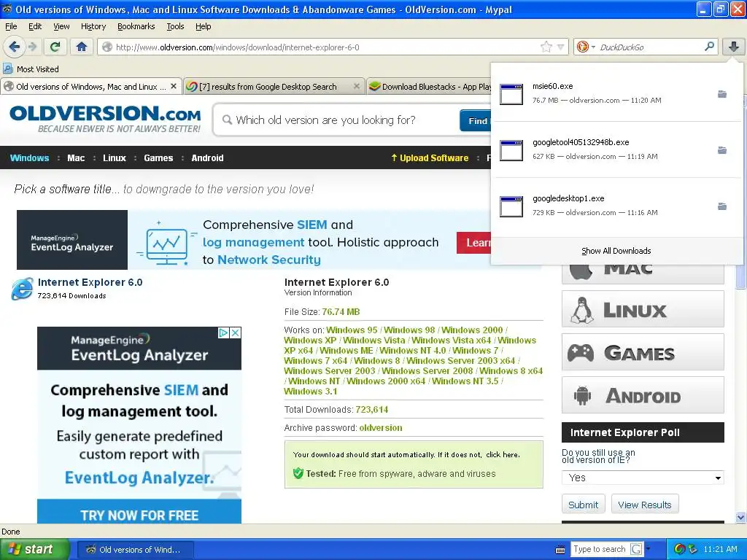Select Windows in the site navigation
Image resolution: width=747 pixels, height=560 pixels.
[29, 157]
